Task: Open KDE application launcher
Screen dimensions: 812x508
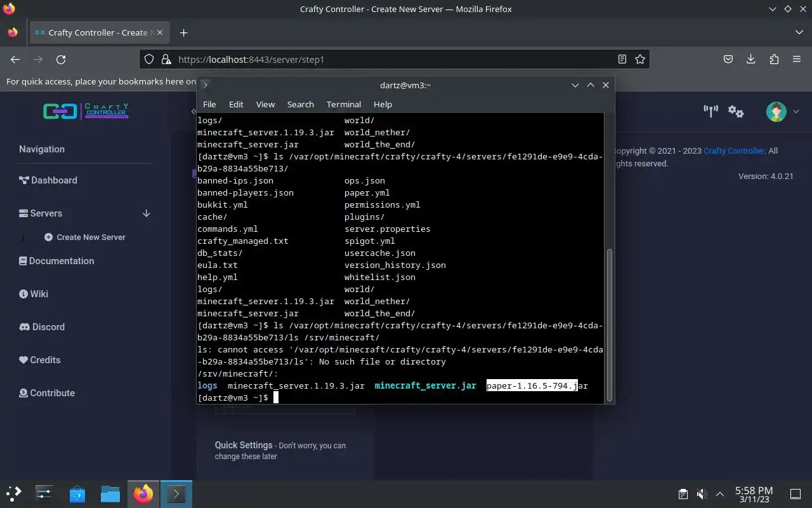Action: (x=14, y=493)
